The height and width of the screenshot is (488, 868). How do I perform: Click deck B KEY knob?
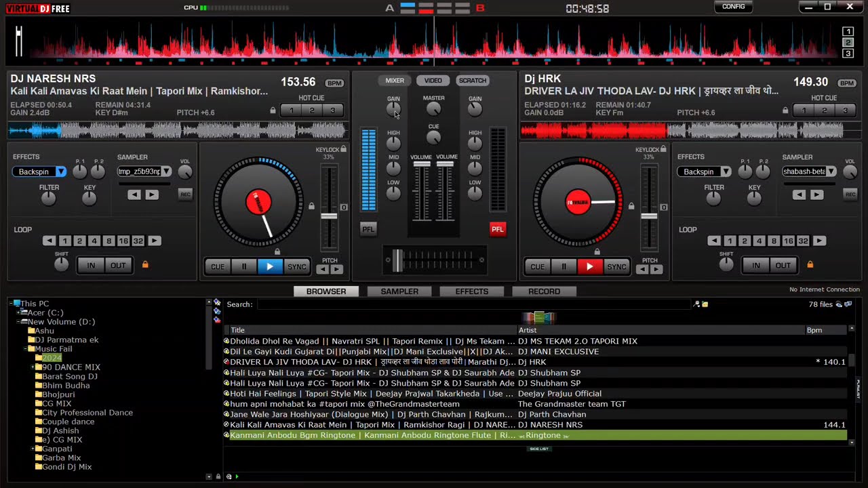[x=754, y=198]
